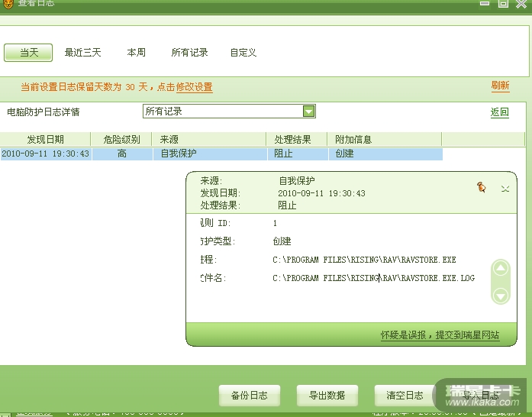The height and width of the screenshot is (417, 532).
Task: Click the Rising lion icon in title bar
Action: pyautogui.click(x=8, y=4)
